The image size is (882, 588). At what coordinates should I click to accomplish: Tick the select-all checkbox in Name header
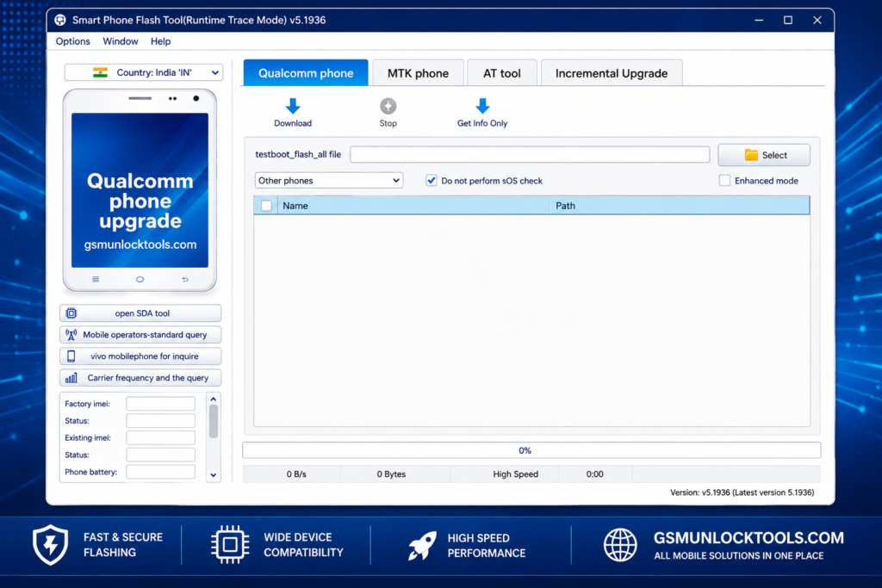(267, 206)
